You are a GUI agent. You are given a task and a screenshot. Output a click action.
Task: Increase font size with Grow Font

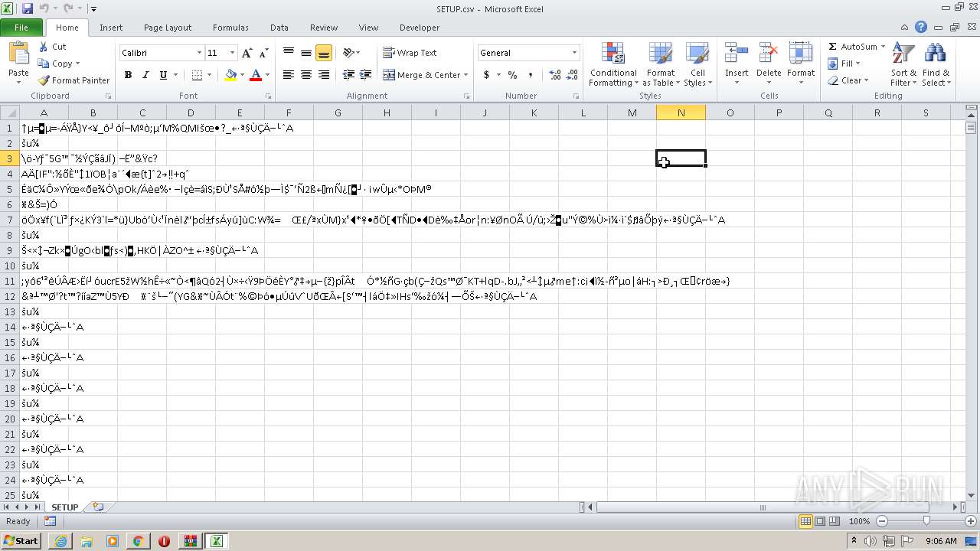tap(247, 53)
